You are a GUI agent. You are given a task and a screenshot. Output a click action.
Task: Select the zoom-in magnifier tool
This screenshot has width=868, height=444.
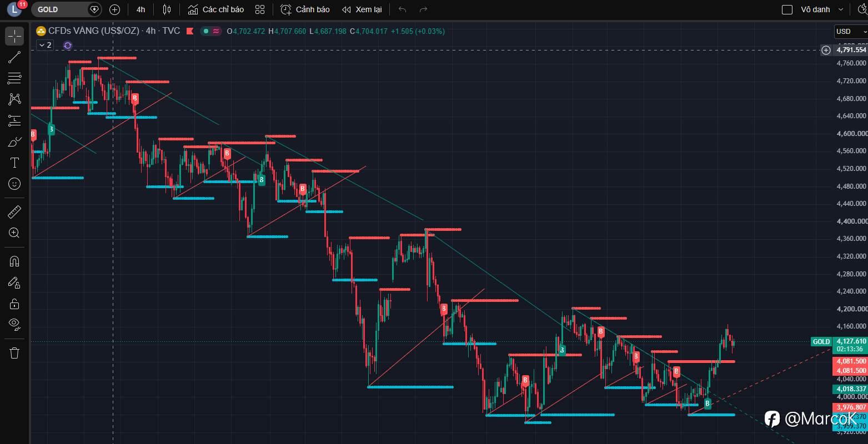click(14, 233)
